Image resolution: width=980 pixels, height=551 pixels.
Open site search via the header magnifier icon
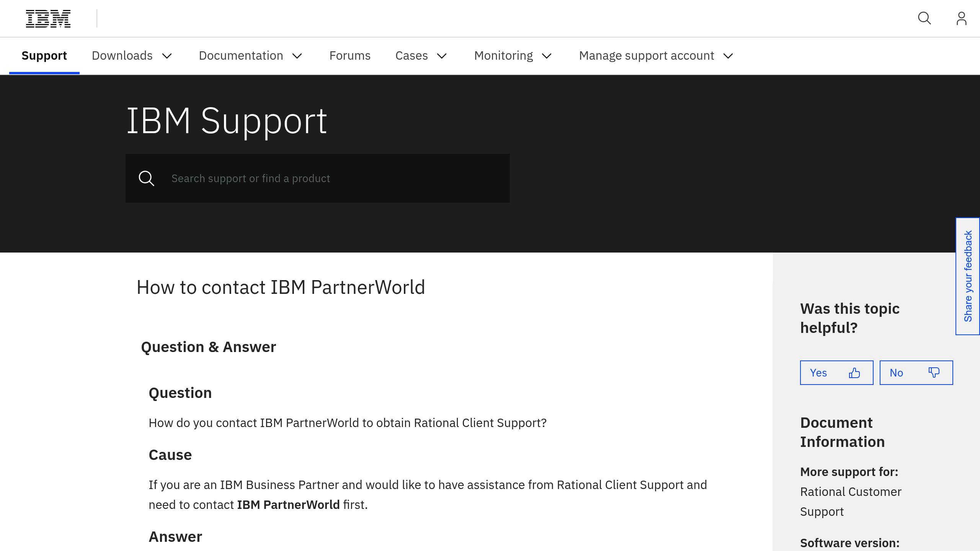click(x=924, y=18)
